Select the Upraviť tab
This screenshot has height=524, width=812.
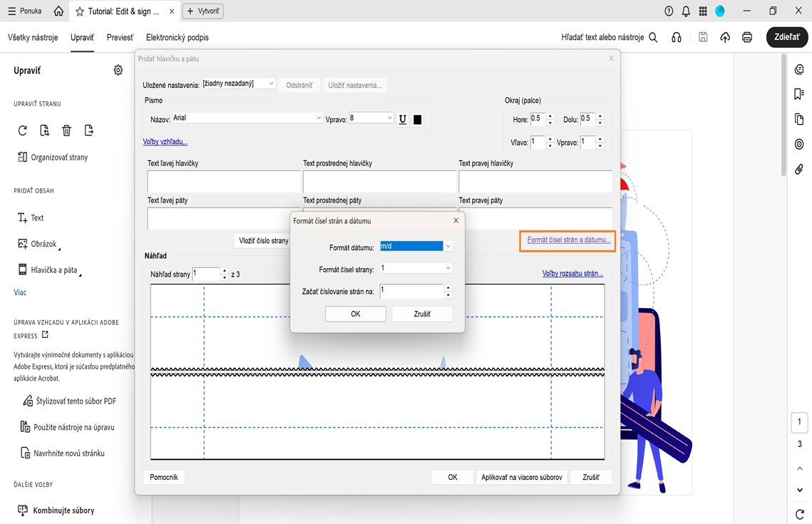tap(82, 37)
